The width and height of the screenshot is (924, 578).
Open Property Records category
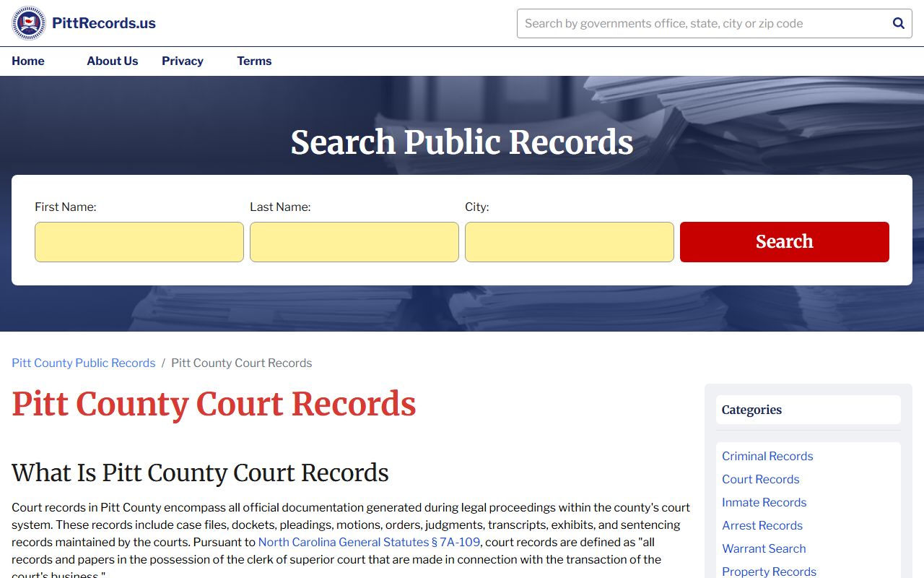(769, 571)
